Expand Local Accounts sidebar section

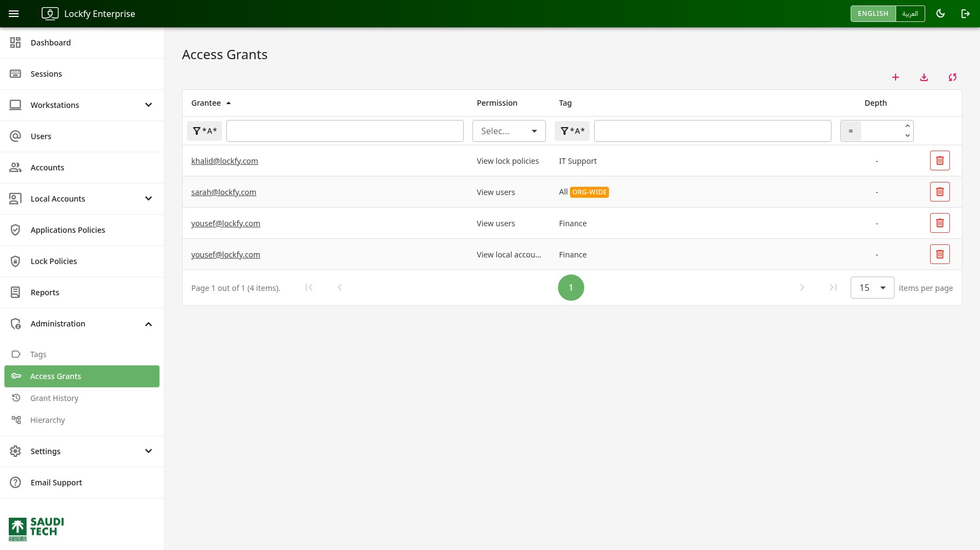[x=82, y=199]
